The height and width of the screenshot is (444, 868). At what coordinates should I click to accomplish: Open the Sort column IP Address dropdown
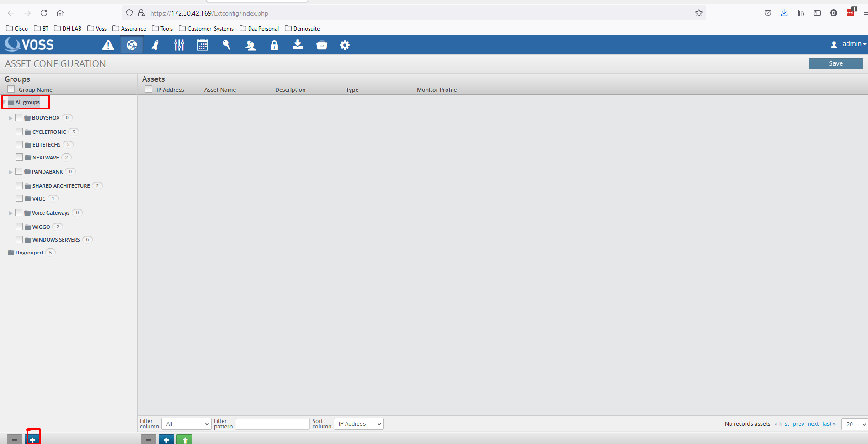(x=359, y=424)
